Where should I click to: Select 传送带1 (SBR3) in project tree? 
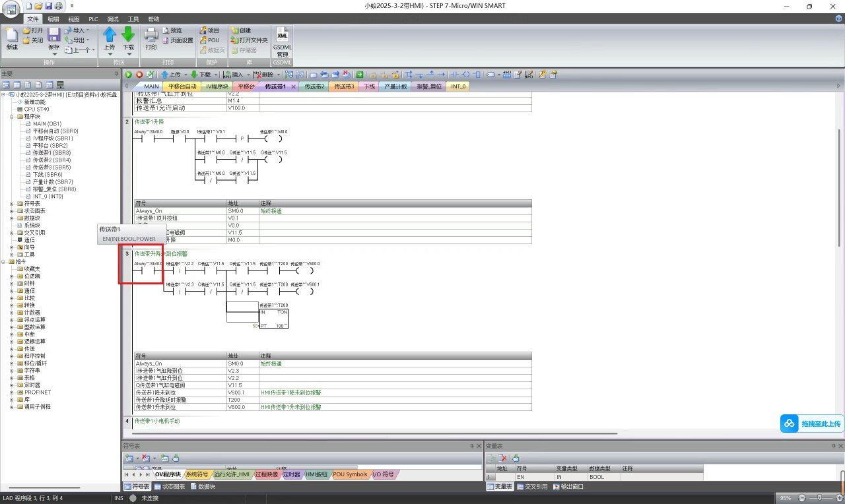pyautogui.click(x=51, y=152)
